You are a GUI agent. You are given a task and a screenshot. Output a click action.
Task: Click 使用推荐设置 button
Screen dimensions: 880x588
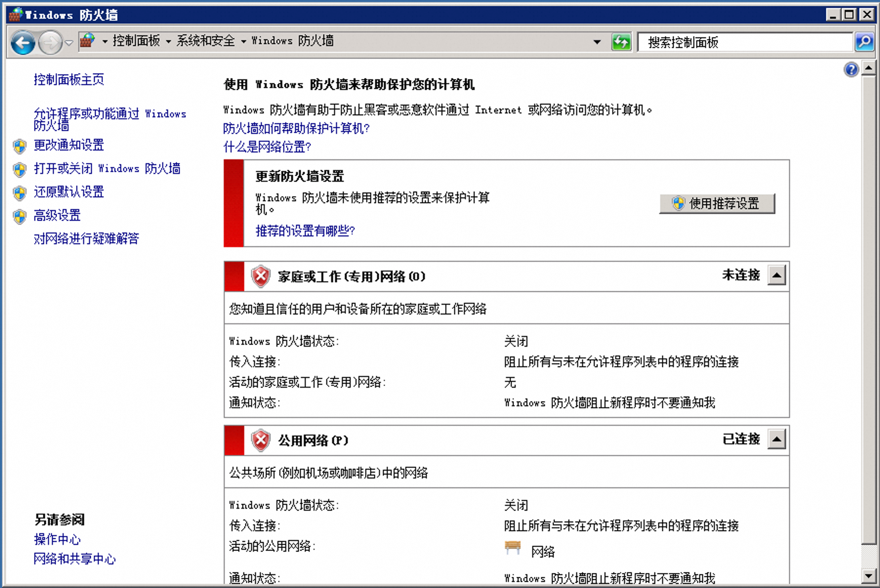717,204
